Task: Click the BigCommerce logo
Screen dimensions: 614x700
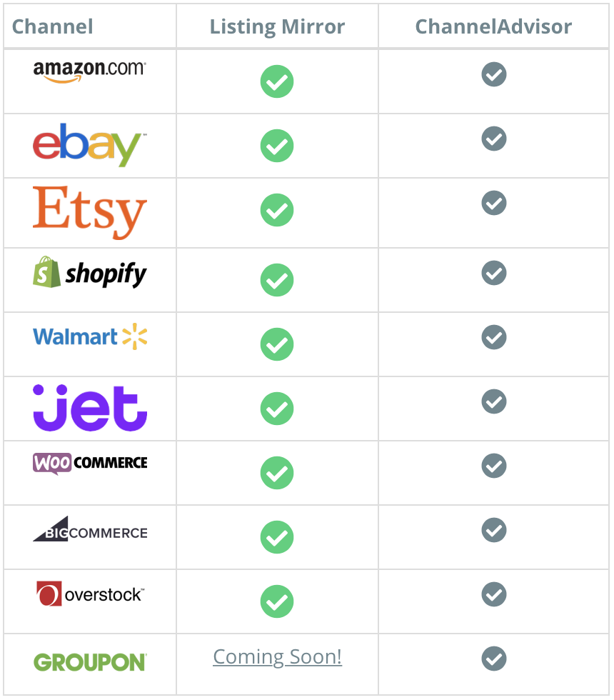Action: 90,529
